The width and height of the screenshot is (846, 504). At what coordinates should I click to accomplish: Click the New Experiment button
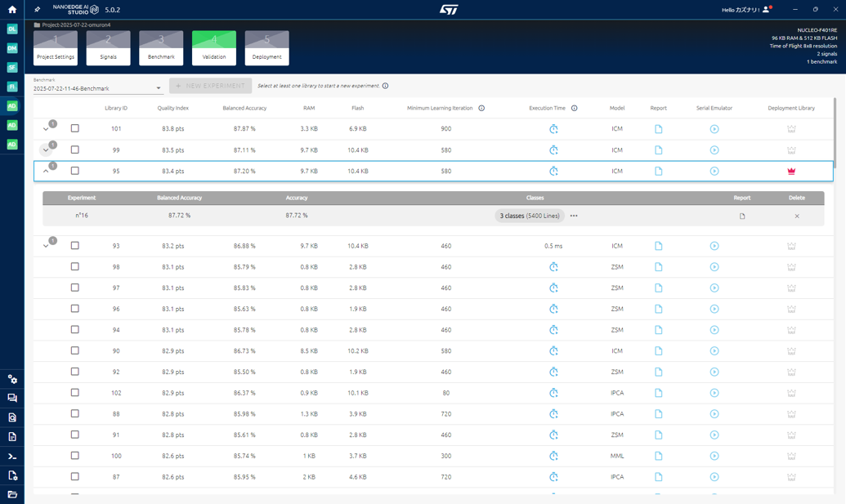[210, 86]
